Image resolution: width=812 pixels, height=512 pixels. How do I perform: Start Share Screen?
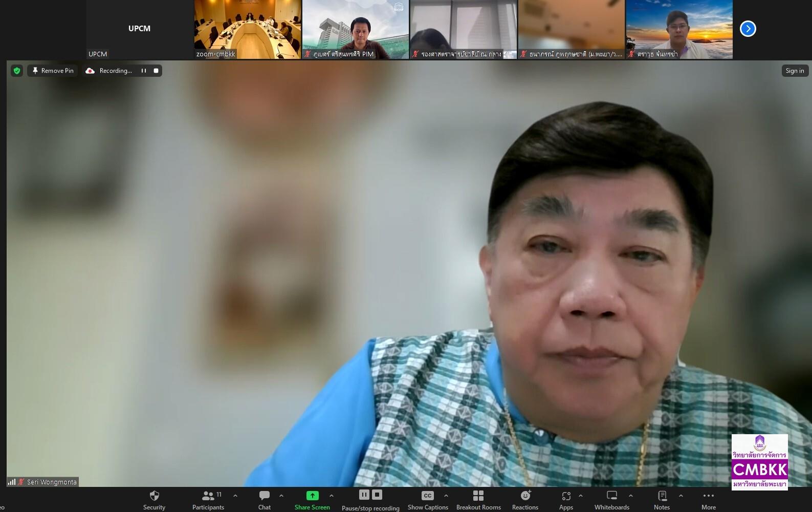(312, 500)
